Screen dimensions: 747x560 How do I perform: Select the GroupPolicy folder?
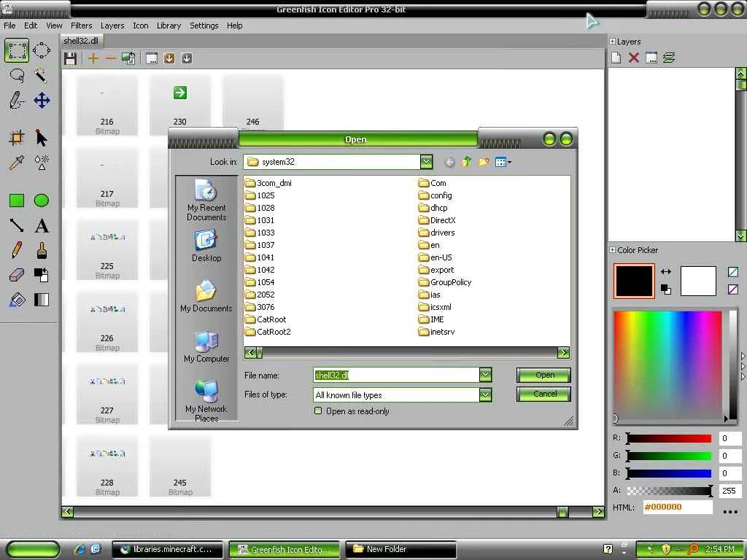pos(445,282)
